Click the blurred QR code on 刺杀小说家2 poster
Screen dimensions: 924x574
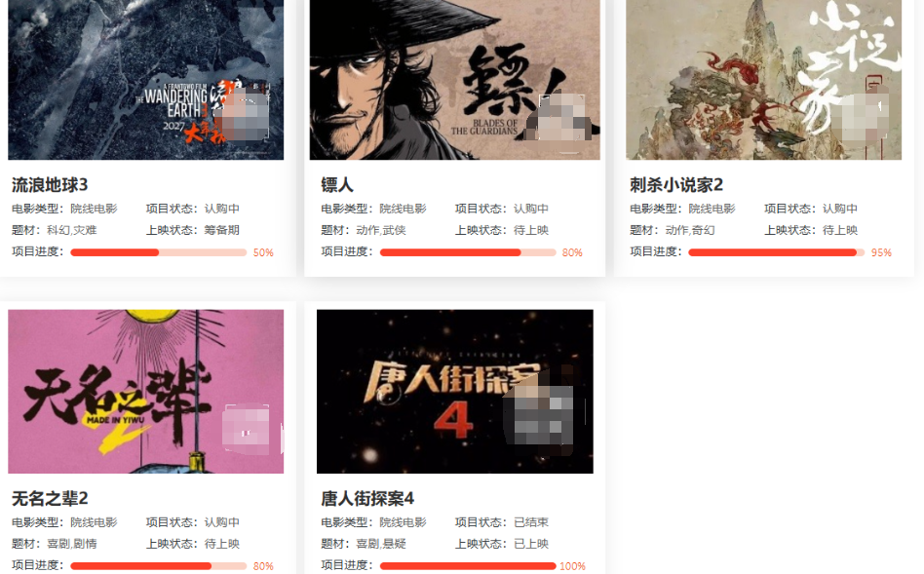pos(865,116)
